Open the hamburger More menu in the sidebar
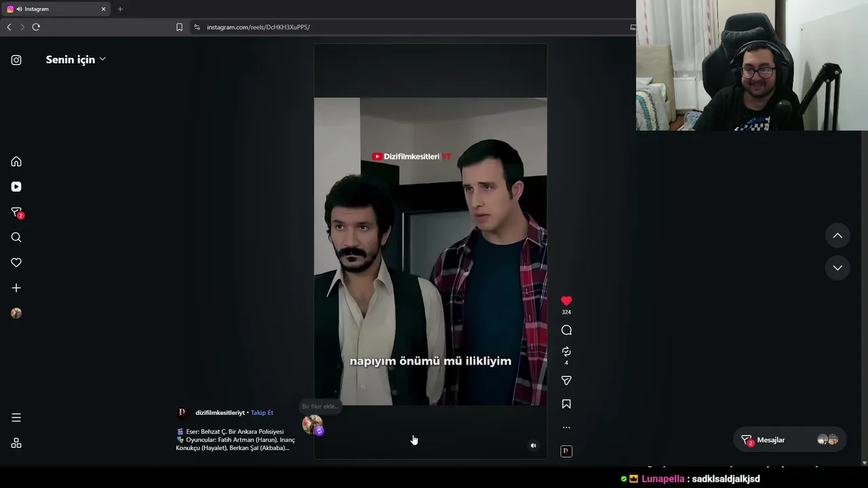Screen dimensions: 868x488 click(x=16, y=418)
